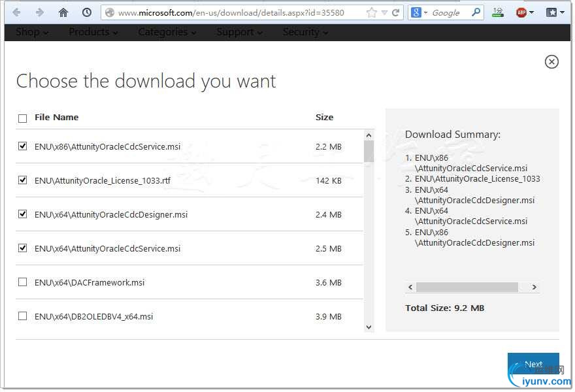Open the address bar history dropdown arrow
The width and height of the screenshot is (575, 392).
click(x=384, y=13)
